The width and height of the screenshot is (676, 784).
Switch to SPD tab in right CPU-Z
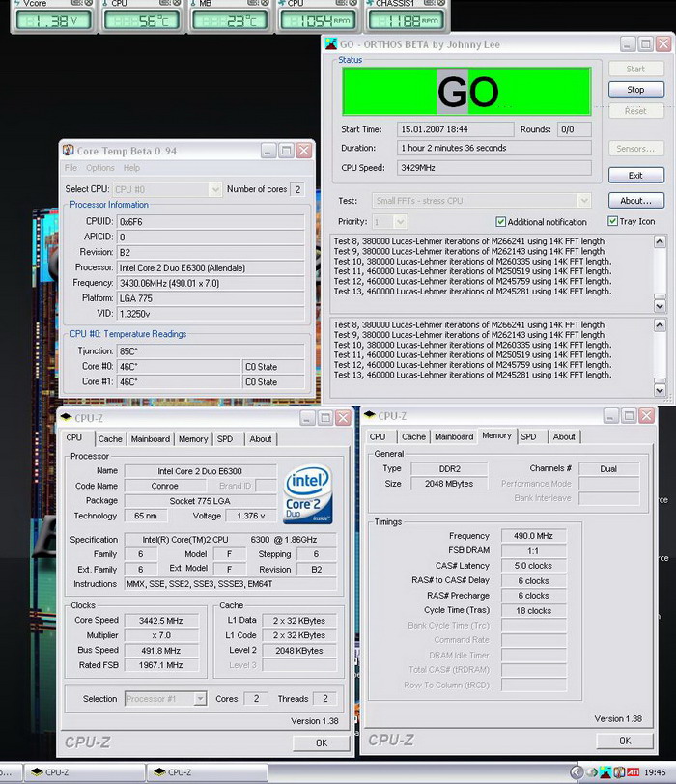tap(528, 436)
